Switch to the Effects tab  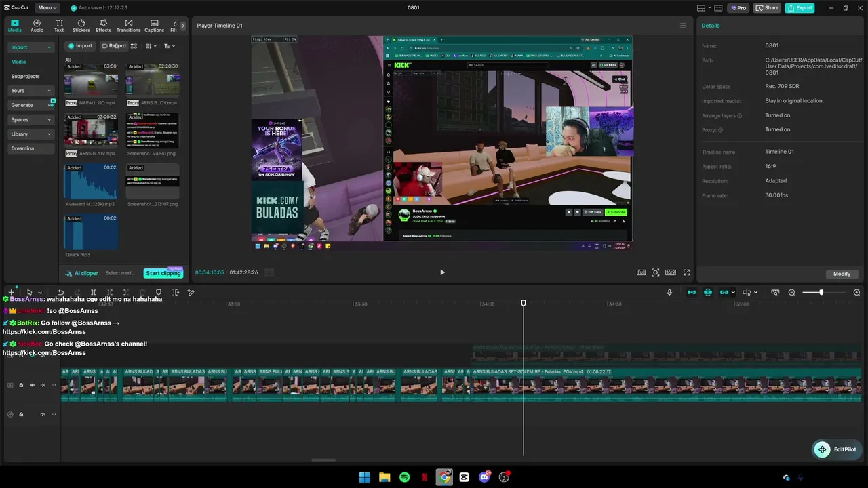103,26
